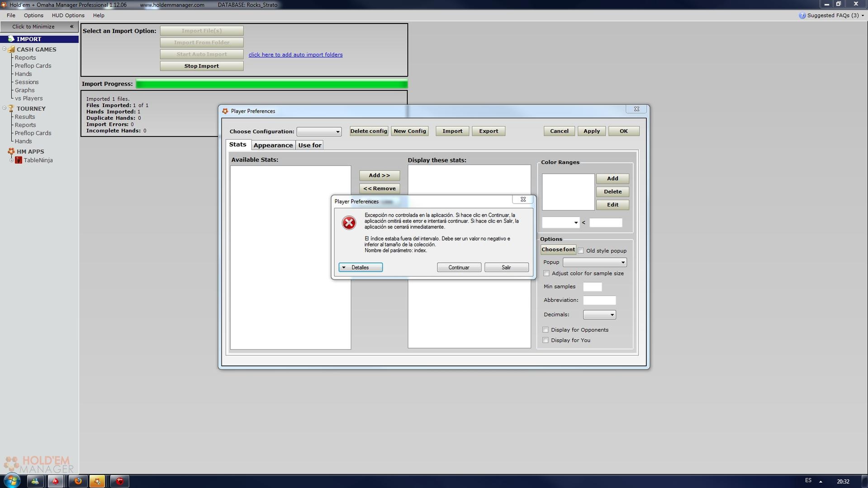
Task: Close the Player Preferences window with X
Action: click(636, 109)
